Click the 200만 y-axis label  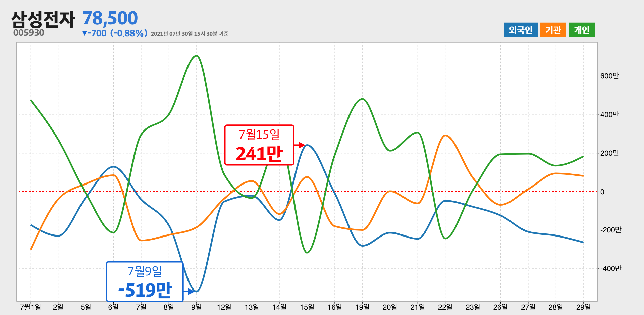pos(609,153)
